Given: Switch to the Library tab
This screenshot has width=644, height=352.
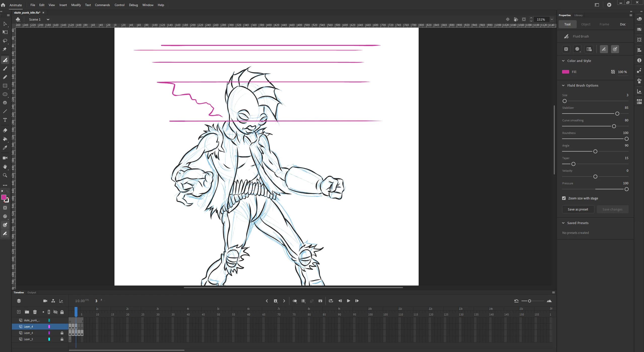Looking at the screenshot, I should click(578, 15).
